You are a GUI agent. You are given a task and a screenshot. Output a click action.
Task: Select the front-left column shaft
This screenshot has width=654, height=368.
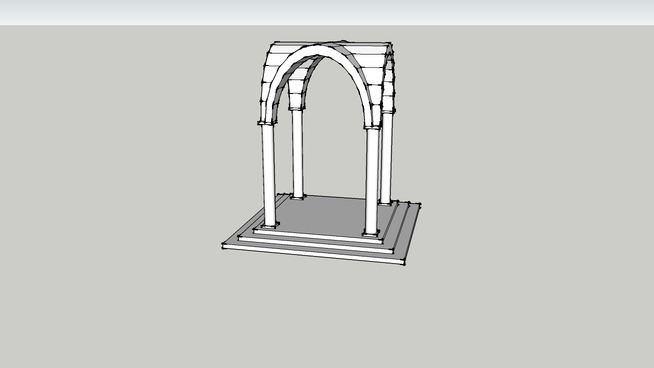click(269, 175)
